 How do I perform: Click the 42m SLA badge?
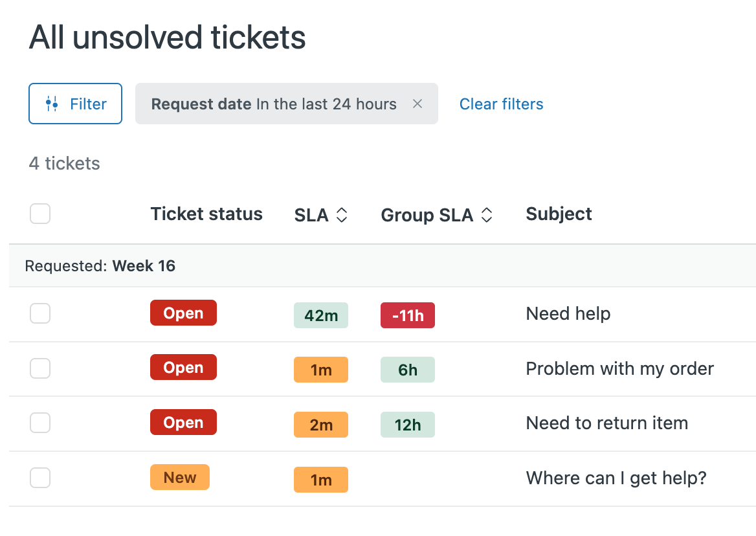(321, 315)
